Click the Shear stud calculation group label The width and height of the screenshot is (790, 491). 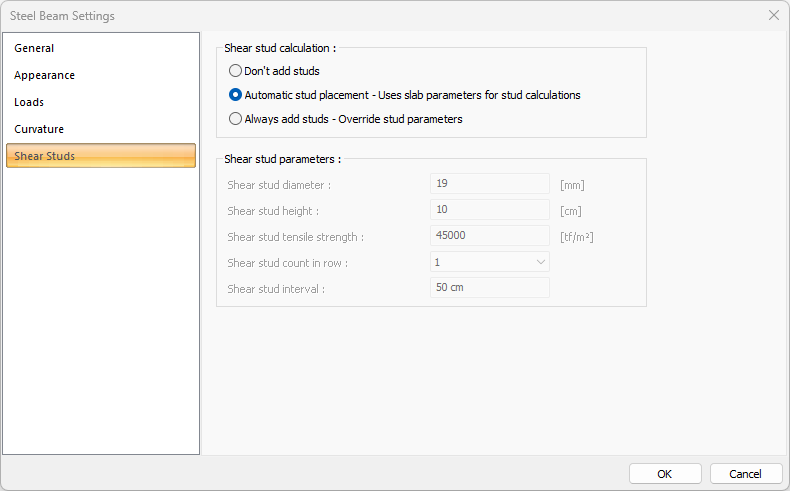coord(279,47)
